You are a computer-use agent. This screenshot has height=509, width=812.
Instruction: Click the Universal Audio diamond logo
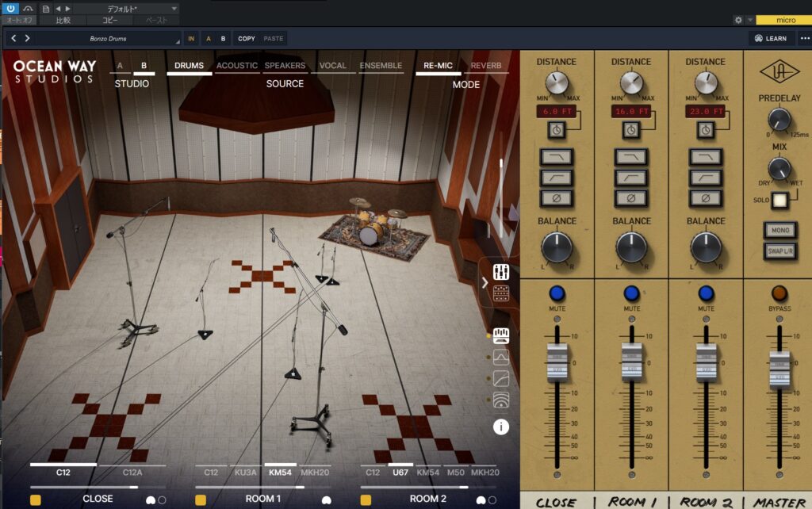779,71
